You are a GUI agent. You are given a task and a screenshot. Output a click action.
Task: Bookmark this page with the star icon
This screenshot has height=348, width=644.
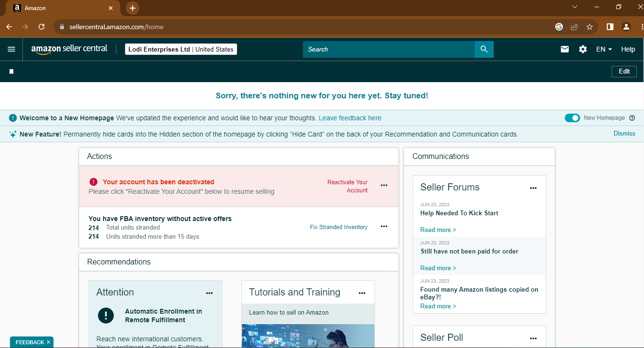coord(590,27)
